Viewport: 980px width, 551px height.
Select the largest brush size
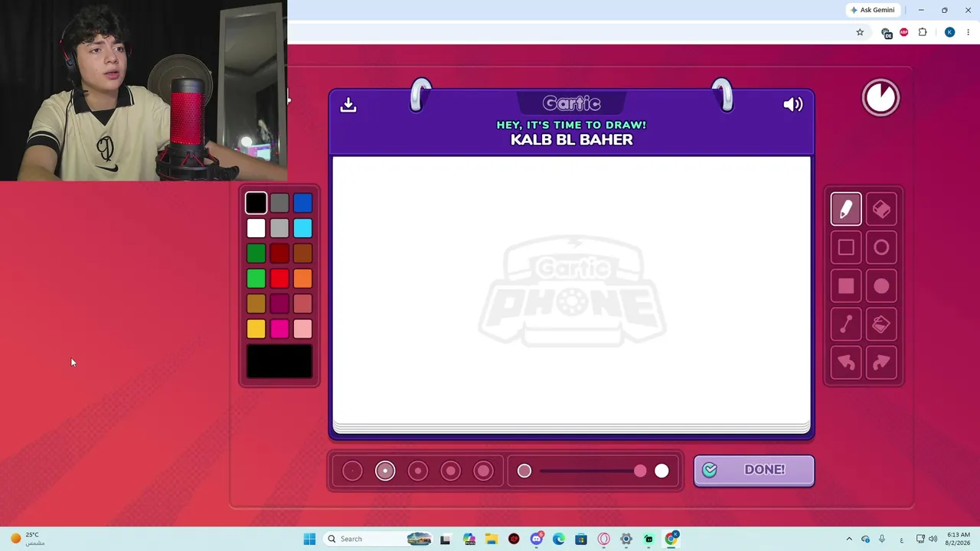(x=484, y=471)
